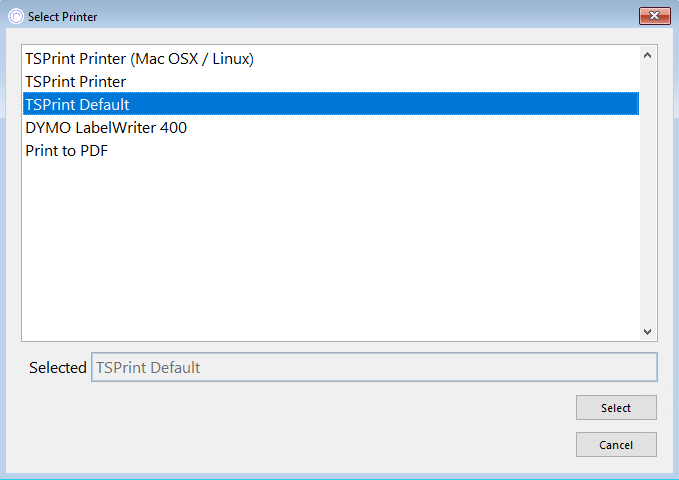Pick the highlighted TSPrint Default item

coord(331,104)
